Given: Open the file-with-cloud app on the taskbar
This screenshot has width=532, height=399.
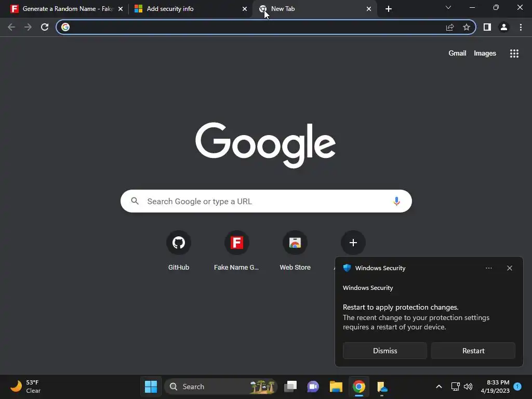Looking at the screenshot, I should 382,387.
